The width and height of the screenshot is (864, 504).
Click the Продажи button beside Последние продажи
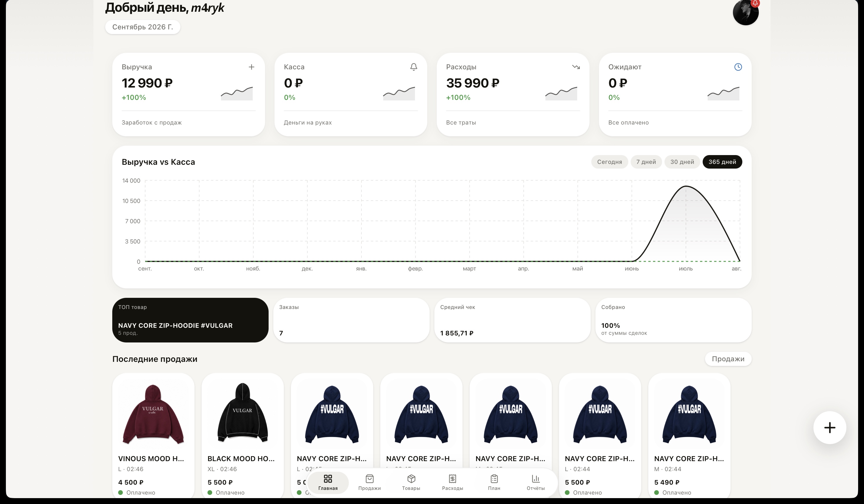point(728,359)
